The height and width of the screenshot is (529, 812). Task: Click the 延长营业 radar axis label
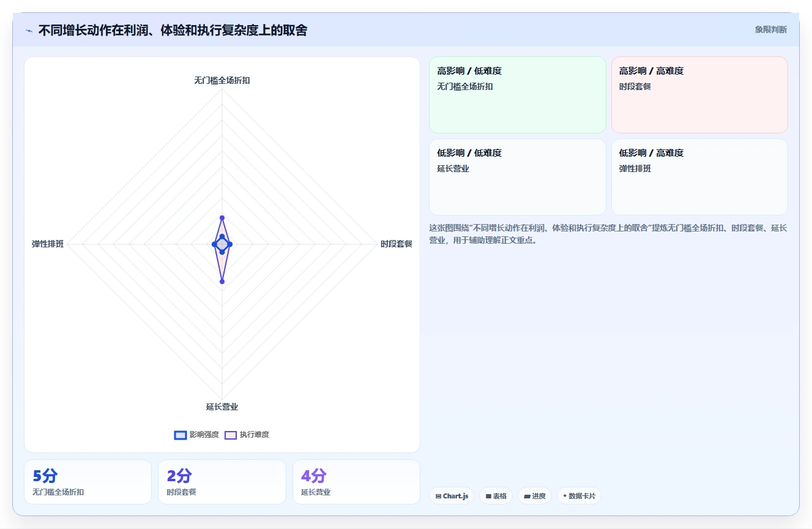pyautogui.click(x=222, y=407)
